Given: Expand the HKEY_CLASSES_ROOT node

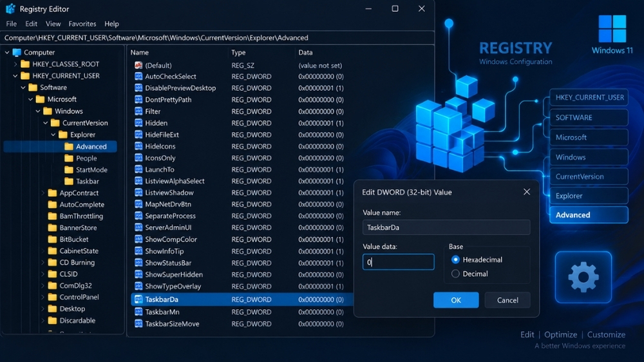Looking at the screenshot, I should click(15, 64).
